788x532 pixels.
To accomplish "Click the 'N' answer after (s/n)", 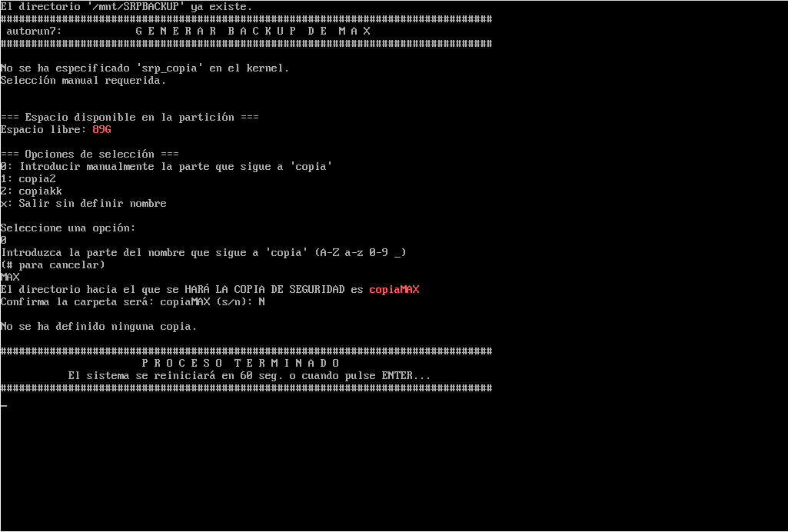I will pyautogui.click(x=261, y=302).
